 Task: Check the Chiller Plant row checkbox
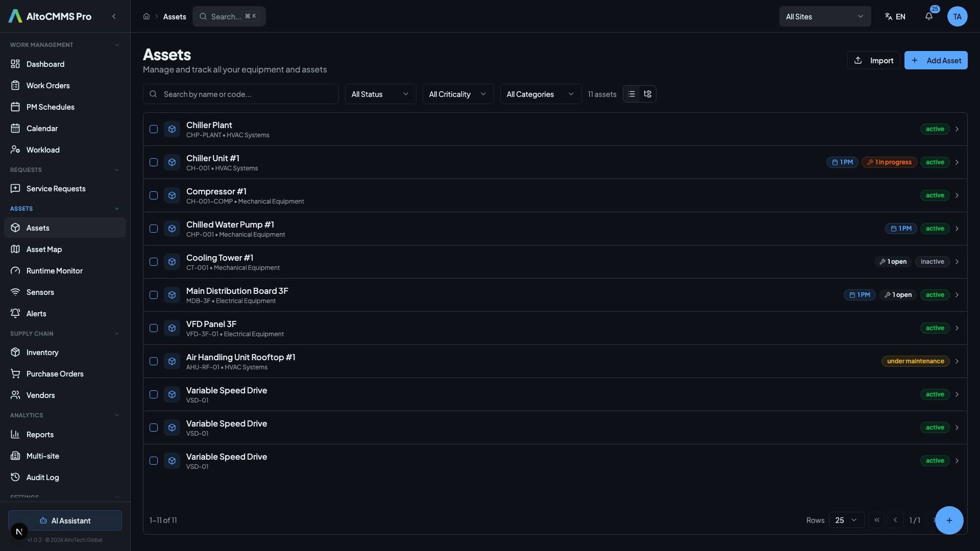coord(153,129)
